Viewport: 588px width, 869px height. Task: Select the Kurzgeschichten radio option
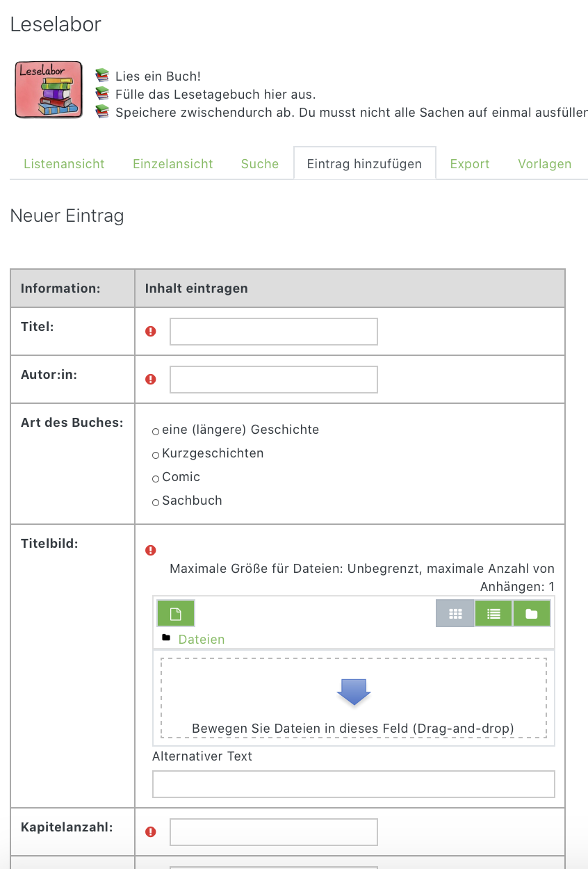(156, 455)
